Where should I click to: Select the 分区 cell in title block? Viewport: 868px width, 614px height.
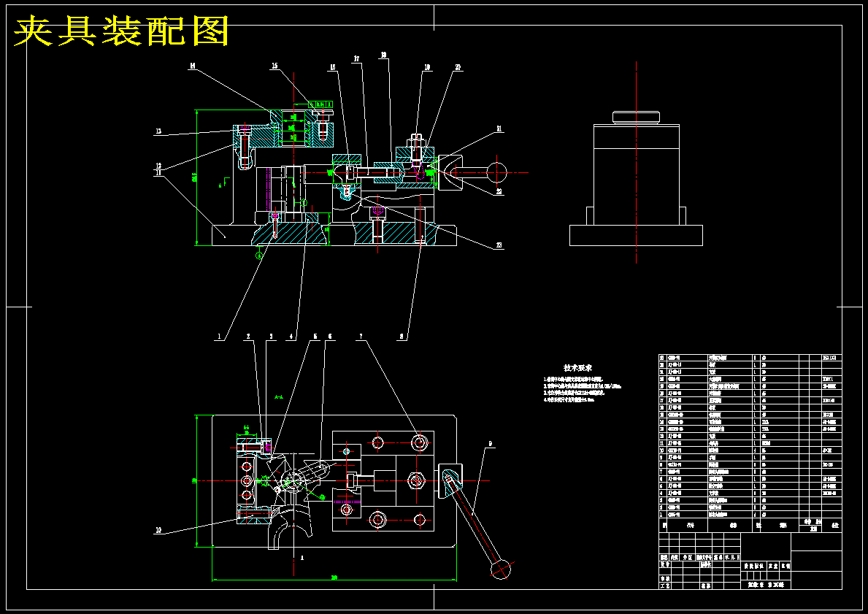[x=686, y=558]
